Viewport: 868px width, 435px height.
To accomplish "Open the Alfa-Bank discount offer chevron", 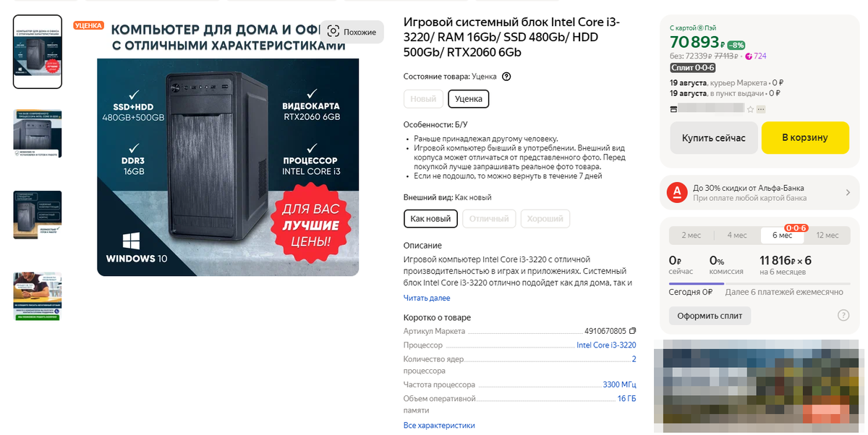I will (848, 192).
